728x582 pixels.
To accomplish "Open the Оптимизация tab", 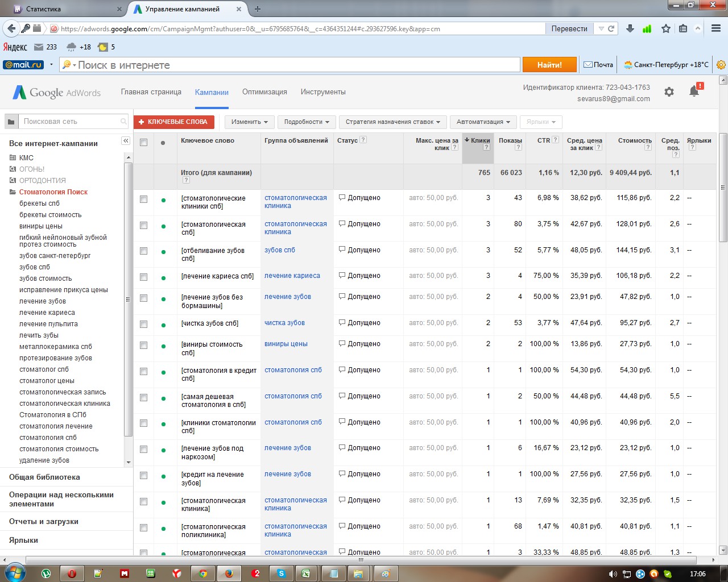I will (264, 92).
